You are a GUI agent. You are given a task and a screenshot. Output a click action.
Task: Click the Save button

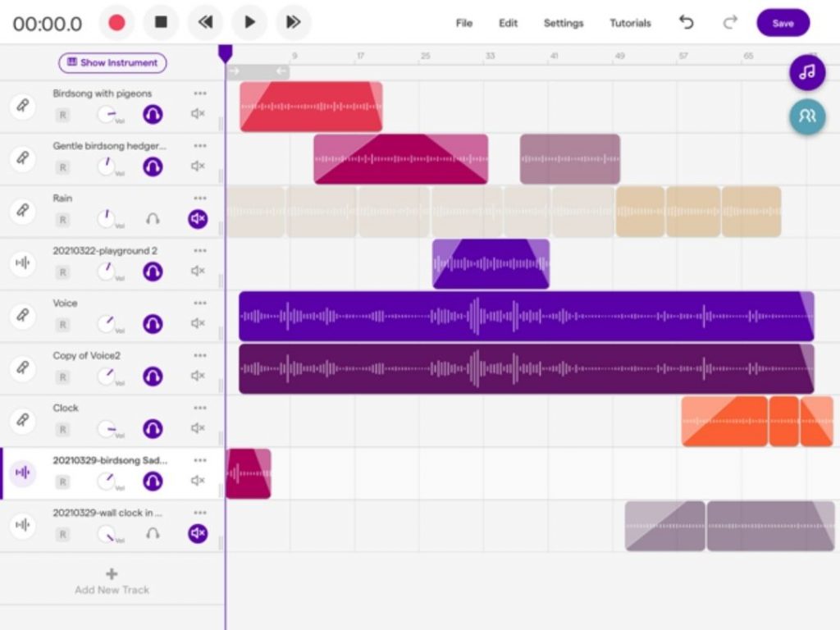coord(783,23)
